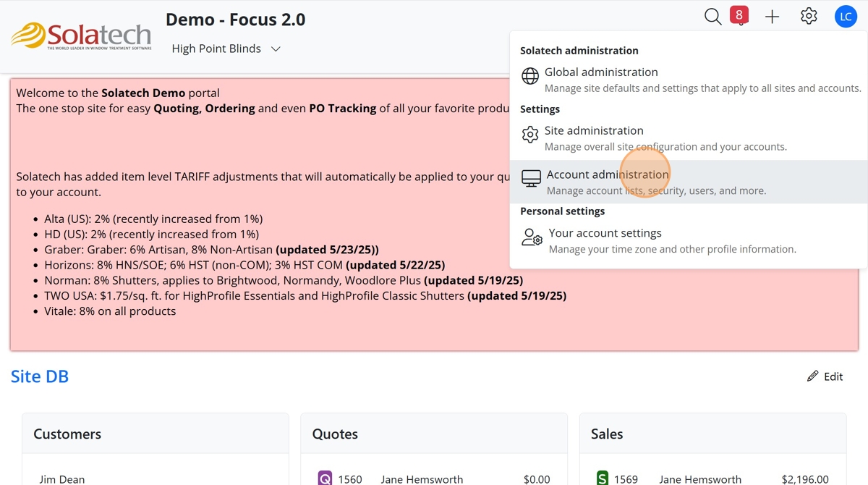Open quote 1560 Jane Hemsworth row
Image resolution: width=868 pixels, height=485 pixels.
coord(434,478)
